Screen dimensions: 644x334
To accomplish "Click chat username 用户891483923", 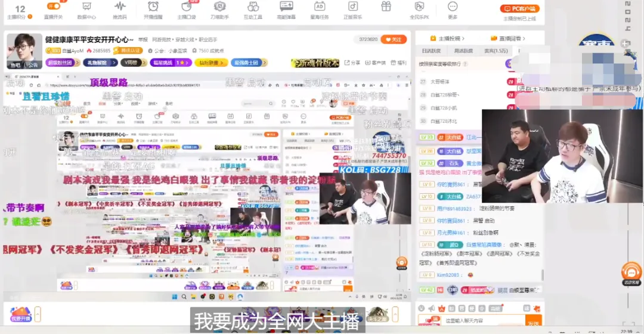I will click(454, 209).
